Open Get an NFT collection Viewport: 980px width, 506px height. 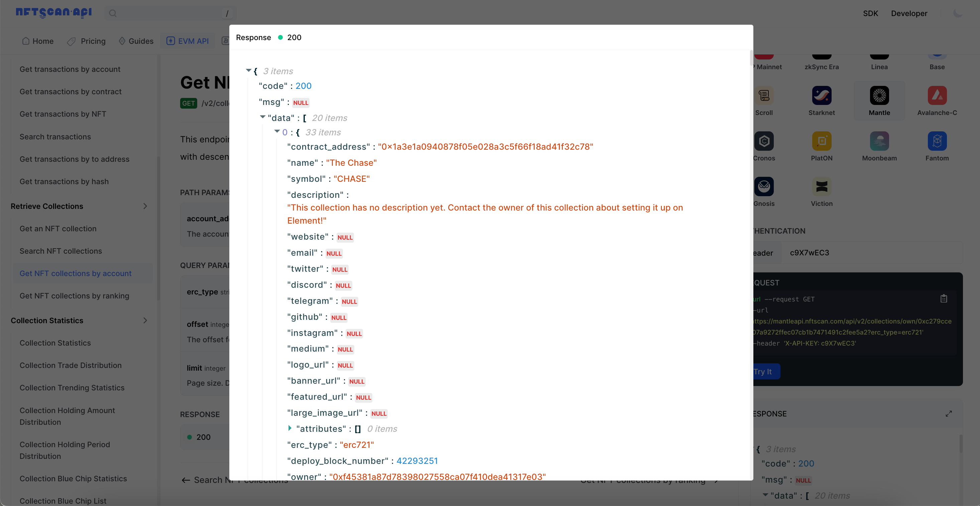(x=58, y=229)
